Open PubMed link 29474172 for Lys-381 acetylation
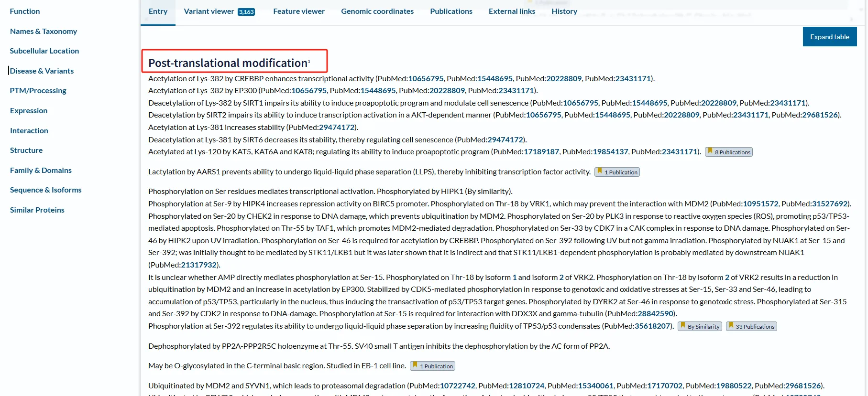868x396 pixels. tap(336, 128)
